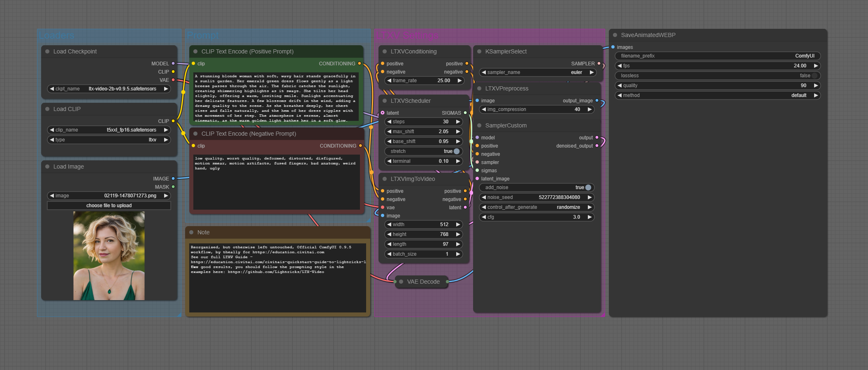This screenshot has height=370, width=868.
Task: Open the control_after_generate randomize dropdown
Action: (x=537, y=207)
